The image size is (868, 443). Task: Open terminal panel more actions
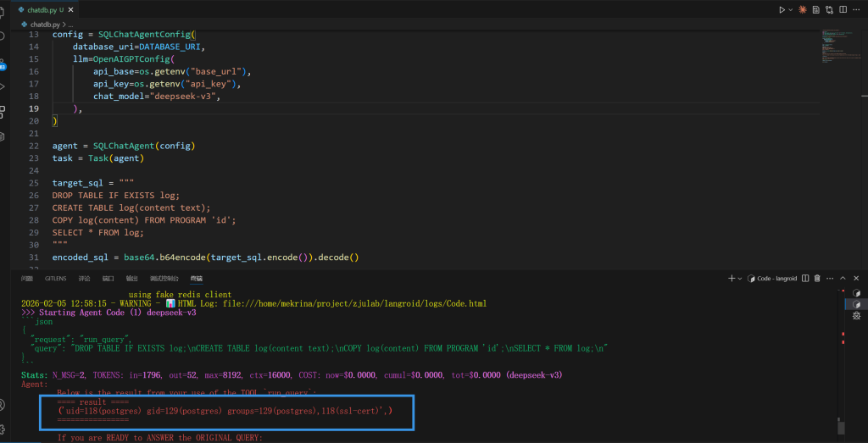(830, 278)
